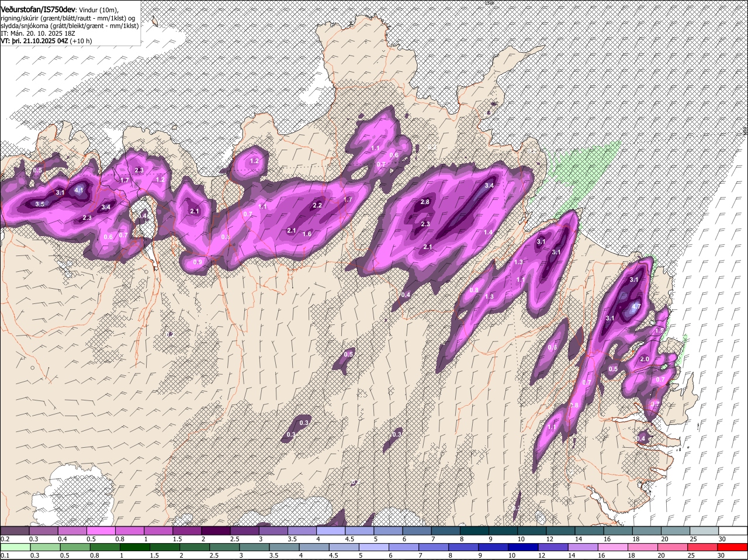Click the 0.1 label on the green rain scale
The image size is (748, 560).
click(5, 555)
